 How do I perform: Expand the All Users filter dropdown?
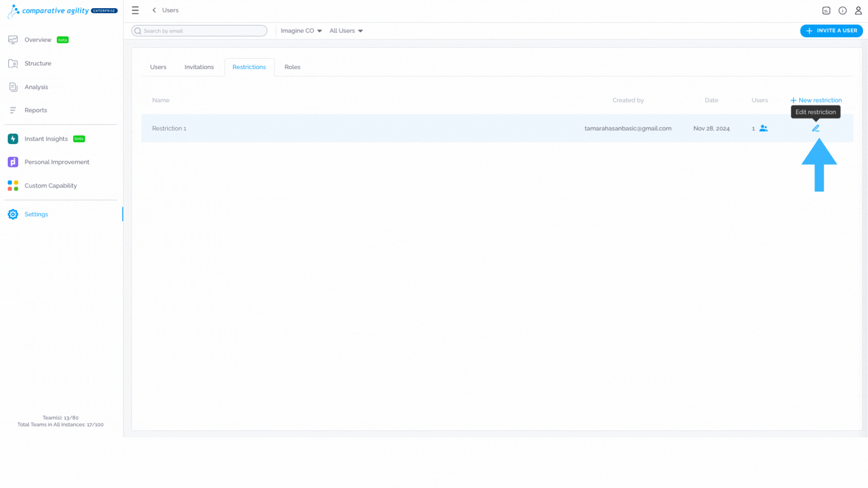pos(346,31)
